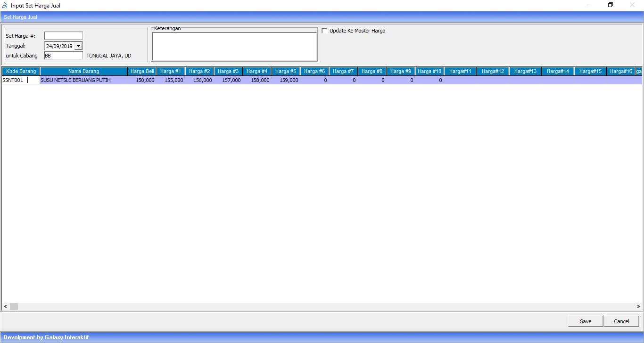Image resolution: width=644 pixels, height=343 pixels.
Task: Enable Update Ke Master Harga checkbox
Action: tap(324, 31)
